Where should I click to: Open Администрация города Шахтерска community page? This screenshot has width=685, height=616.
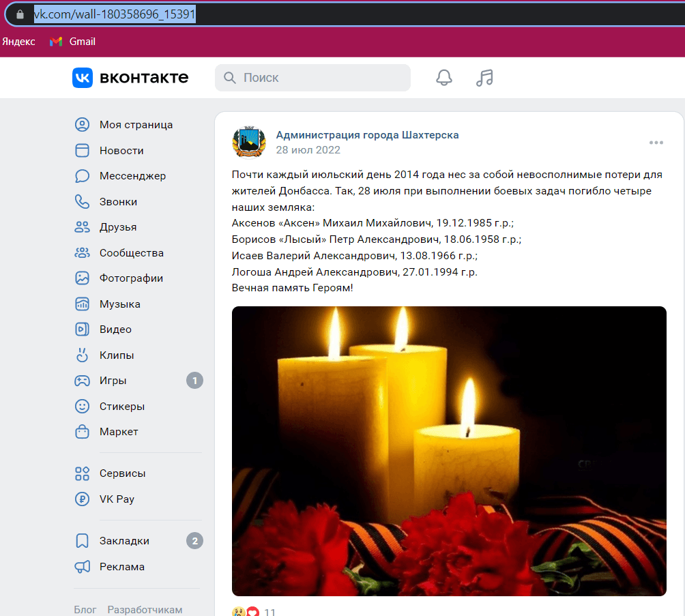367,135
